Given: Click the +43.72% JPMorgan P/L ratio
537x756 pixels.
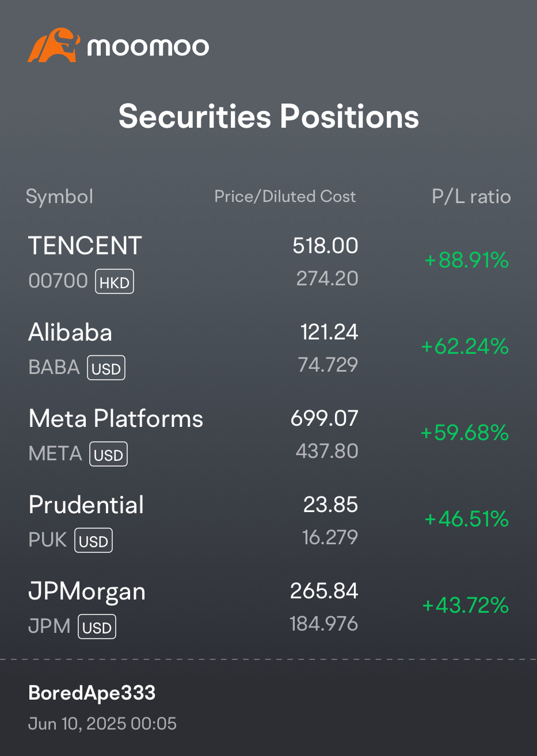Looking at the screenshot, I should [466, 606].
